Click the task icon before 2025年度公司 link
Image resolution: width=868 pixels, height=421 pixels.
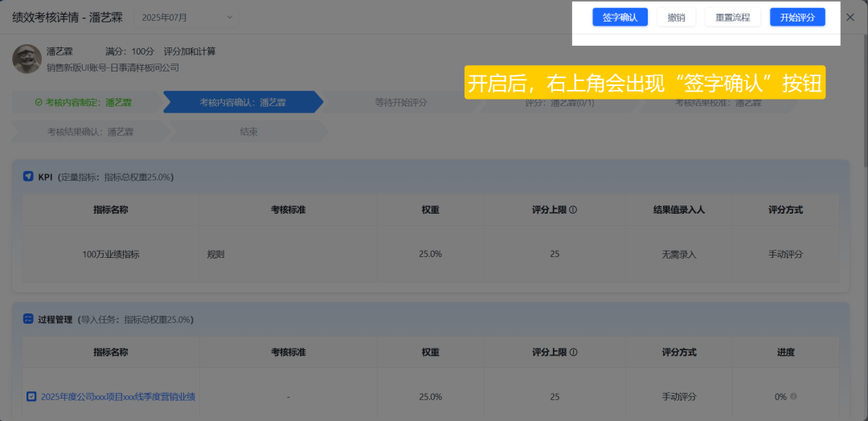(31, 397)
